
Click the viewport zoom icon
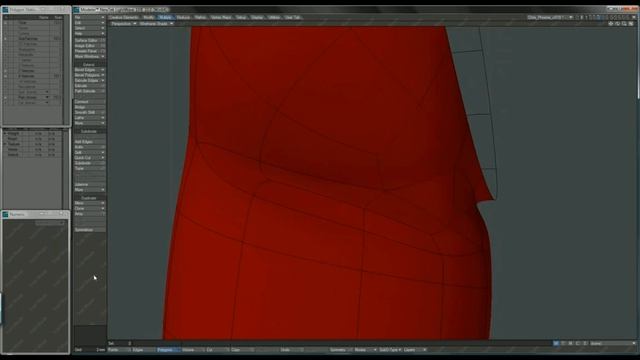click(624, 24)
